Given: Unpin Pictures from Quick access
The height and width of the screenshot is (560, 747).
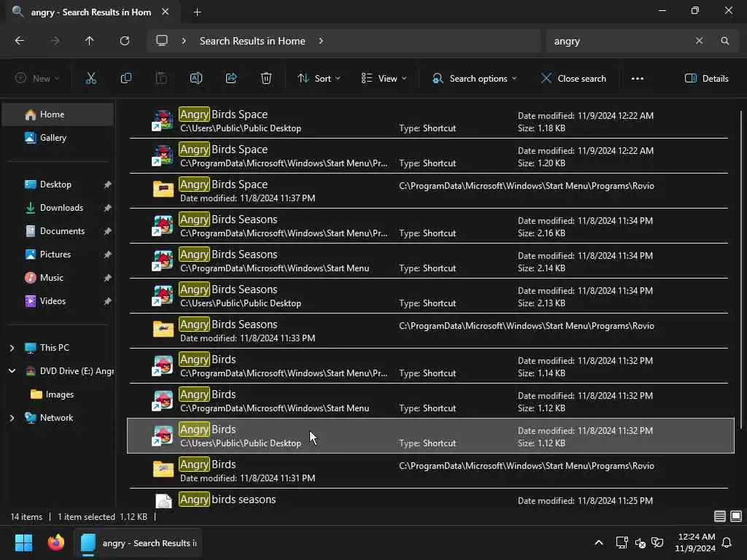Looking at the screenshot, I should click(108, 254).
